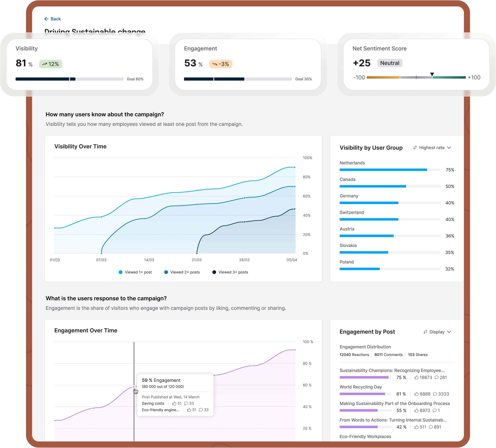The image size is (496, 448).
Task: Click the comment icon beside From Words to Actions post
Action: pyautogui.click(x=431, y=427)
